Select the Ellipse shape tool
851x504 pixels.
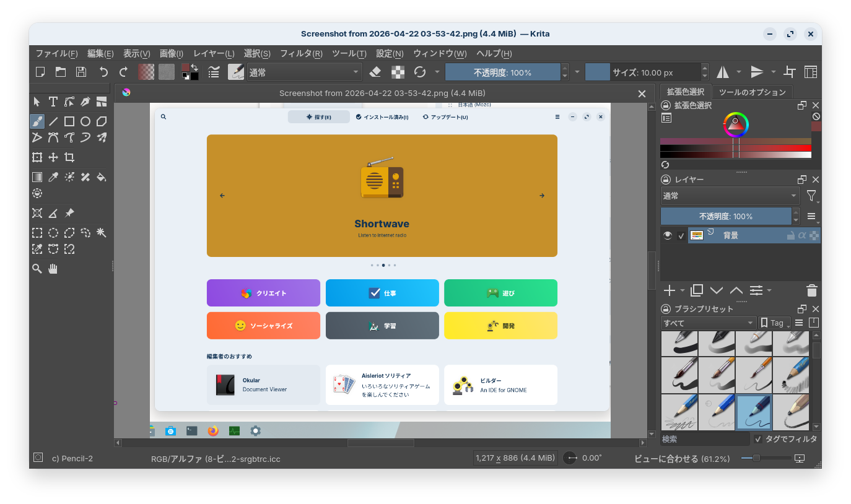click(x=85, y=121)
